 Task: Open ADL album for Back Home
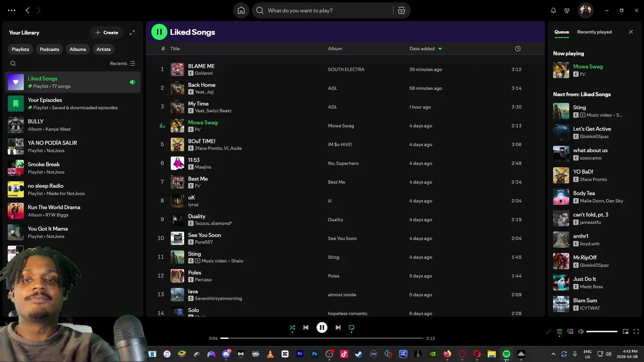[333, 88]
